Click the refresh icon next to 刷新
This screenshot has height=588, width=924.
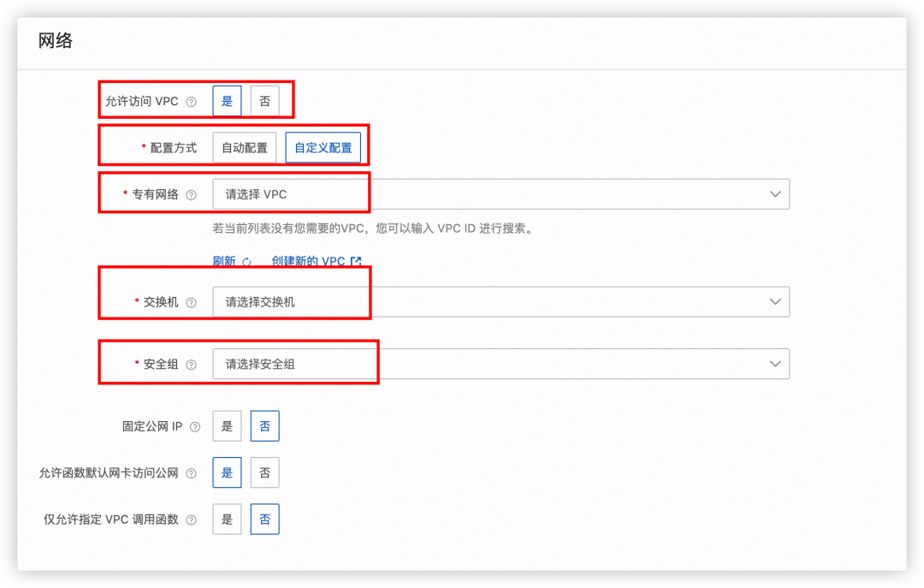click(x=246, y=261)
